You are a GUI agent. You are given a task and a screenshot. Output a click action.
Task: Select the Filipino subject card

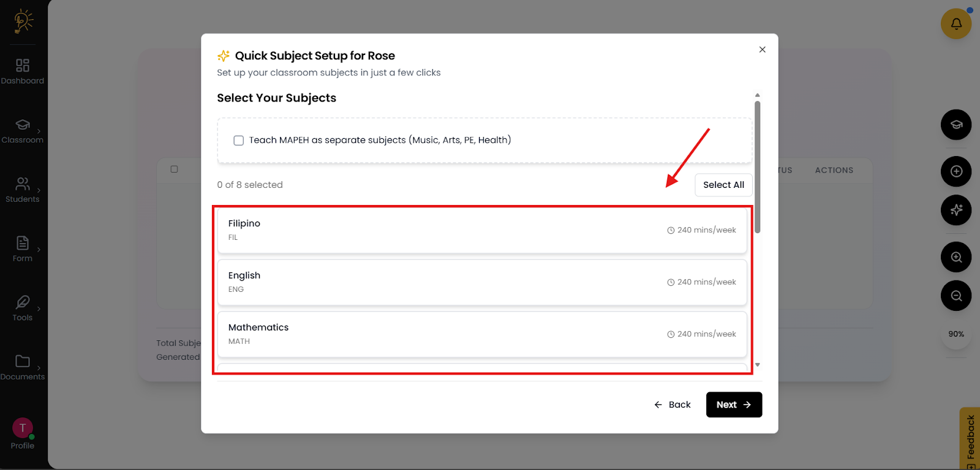pos(482,230)
